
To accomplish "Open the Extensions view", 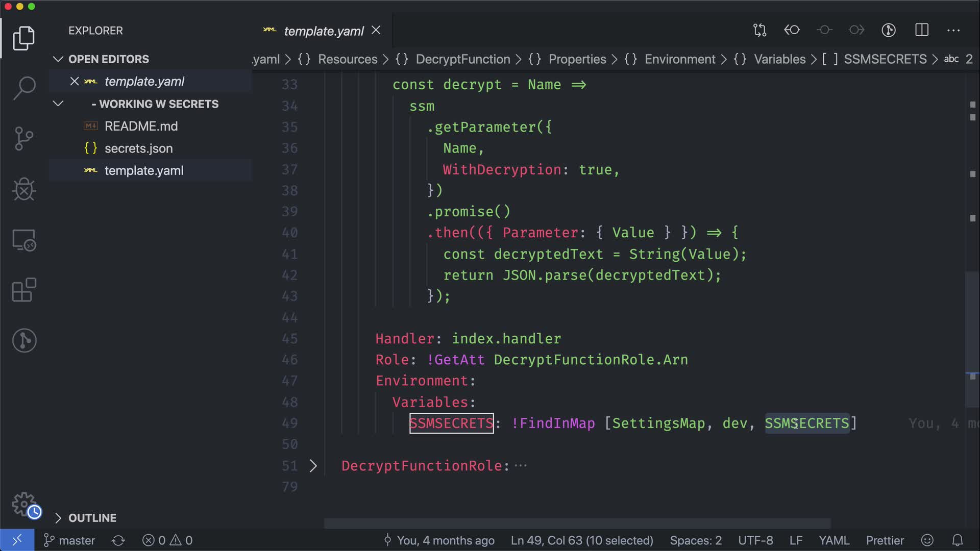I will (x=24, y=290).
